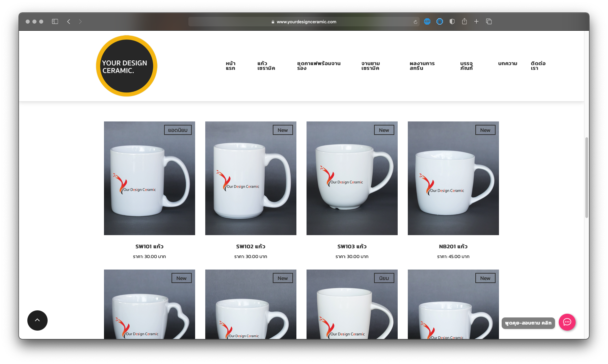Open the บรรจุภัณฑ์ menu item
Viewport: 608px width, 364px height.
coord(466,66)
